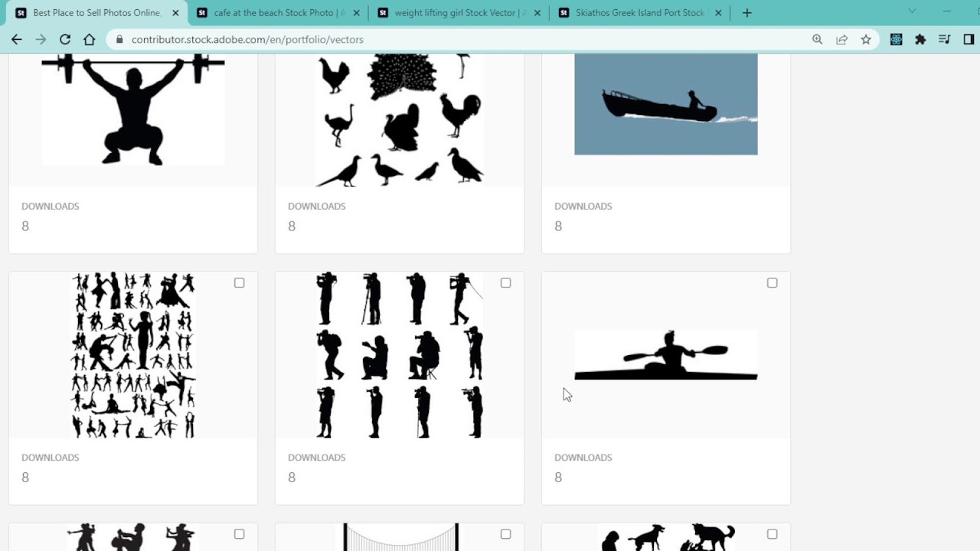Open the browser home page

pos(90,39)
